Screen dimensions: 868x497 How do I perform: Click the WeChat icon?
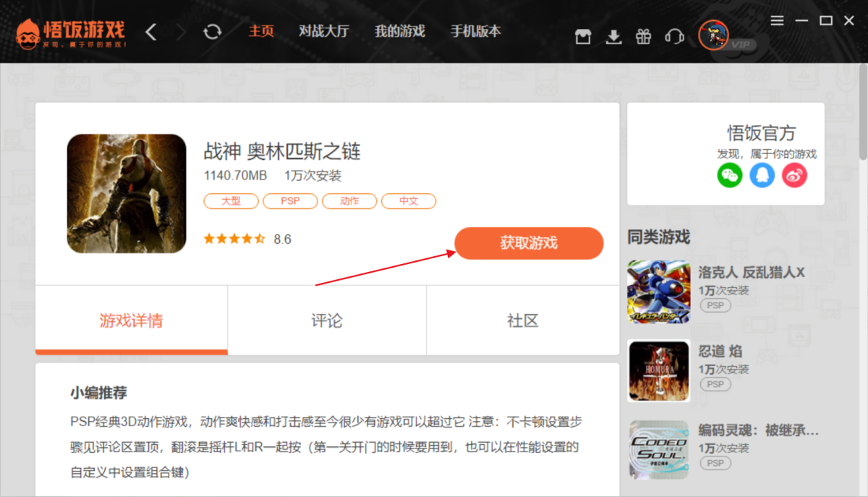[730, 175]
